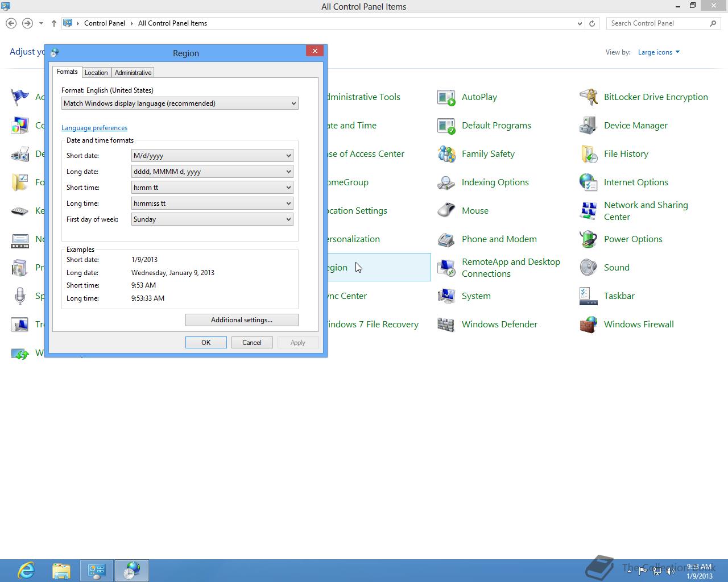
Task: Open the Family Safety icon
Action: click(446, 154)
